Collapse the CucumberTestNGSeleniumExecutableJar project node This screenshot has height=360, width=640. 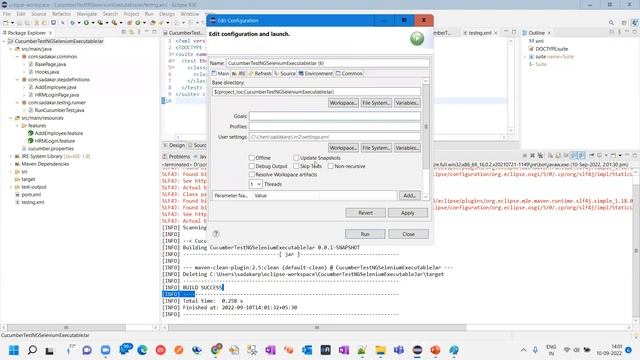pyautogui.click(x=4, y=41)
